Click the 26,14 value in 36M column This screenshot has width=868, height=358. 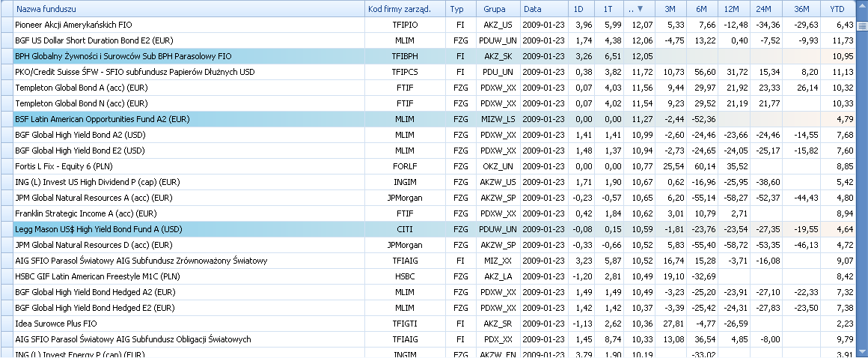tap(801, 88)
